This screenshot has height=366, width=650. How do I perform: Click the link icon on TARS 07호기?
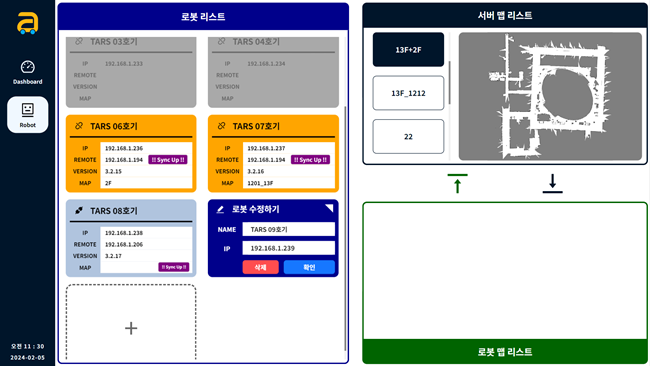[x=221, y=126]
